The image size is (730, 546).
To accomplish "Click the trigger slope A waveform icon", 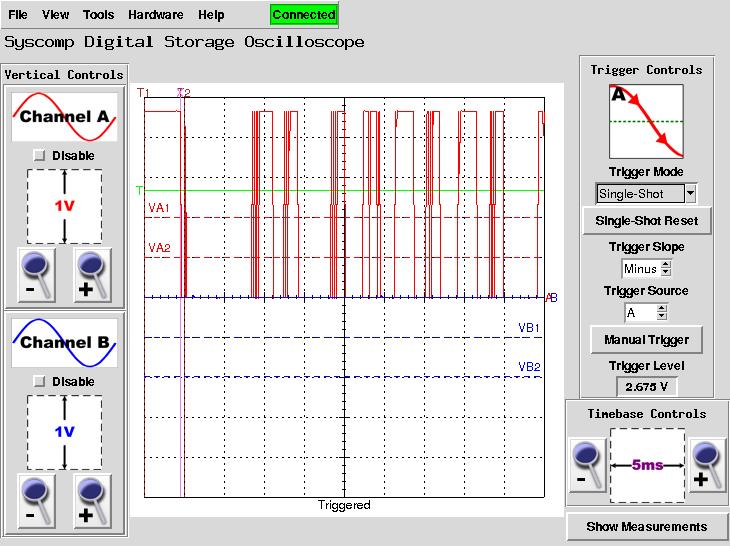I will [x=646, y=121].
